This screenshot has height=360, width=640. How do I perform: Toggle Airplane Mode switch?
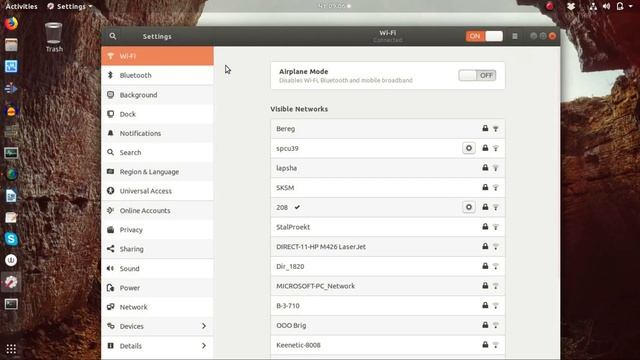coord(477,76)
